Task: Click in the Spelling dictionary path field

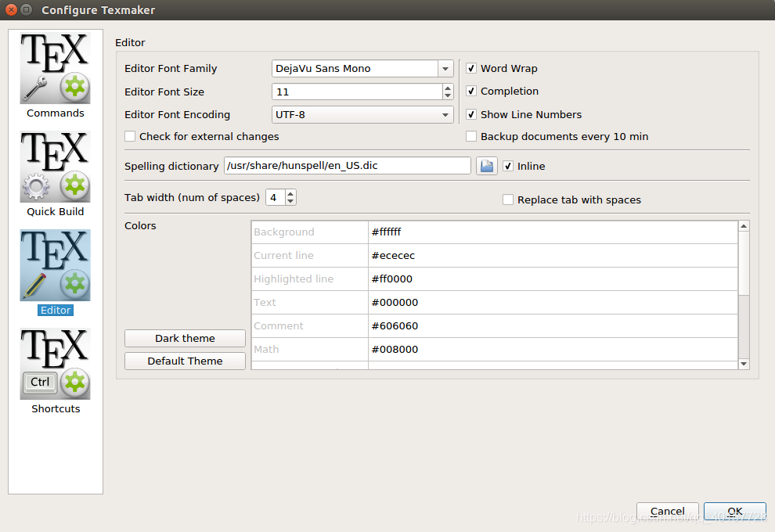Action: click(x=347, y=166)
